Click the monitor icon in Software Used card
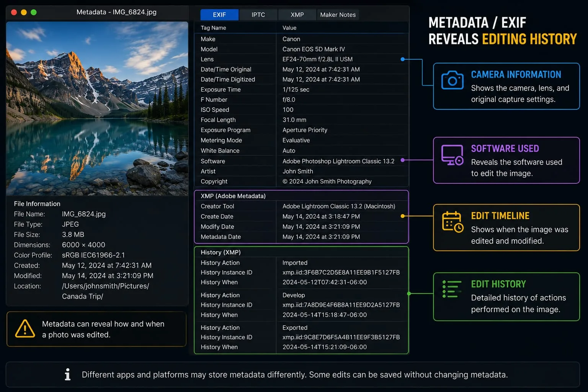This screenshot has height=392, width=588. [452, 155]
